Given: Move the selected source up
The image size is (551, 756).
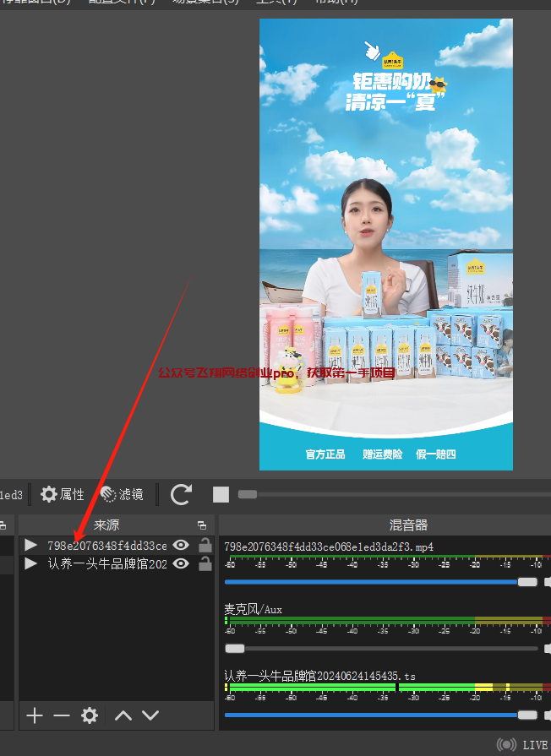Looking at the screenshot, I should coord(123,716).
